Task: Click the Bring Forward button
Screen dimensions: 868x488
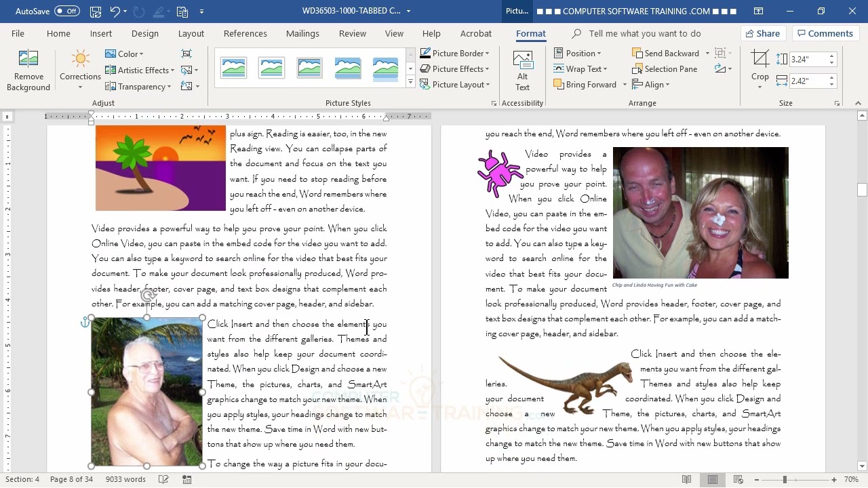Action: pyautogui.click(x=585, y=85)
